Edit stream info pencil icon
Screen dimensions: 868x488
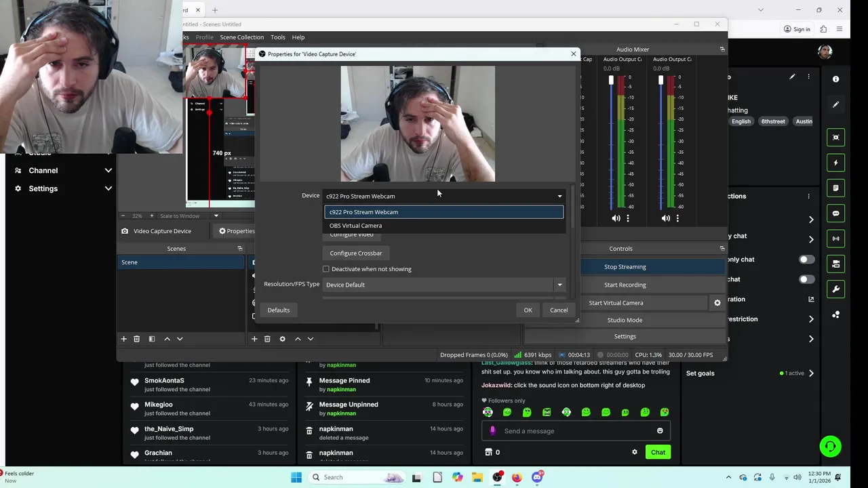click(792, 77)
